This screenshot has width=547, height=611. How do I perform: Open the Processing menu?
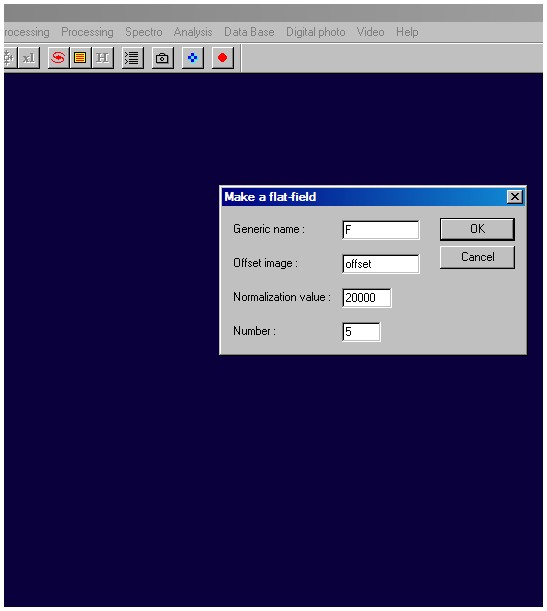pos(87,32)
